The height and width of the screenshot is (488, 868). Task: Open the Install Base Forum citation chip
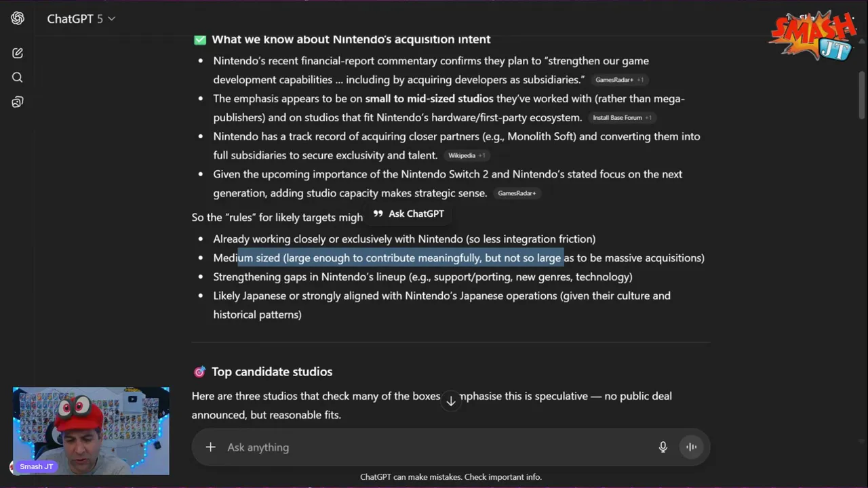(x=621, y=118)
